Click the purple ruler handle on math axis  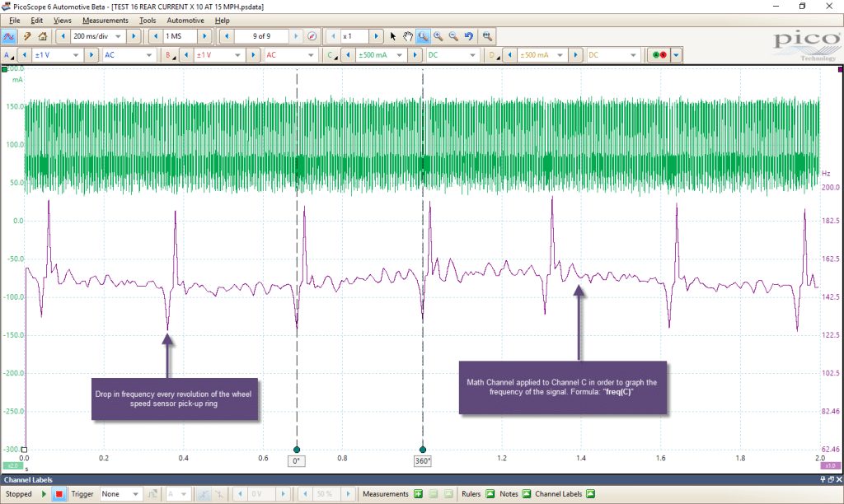click(841, 69)
